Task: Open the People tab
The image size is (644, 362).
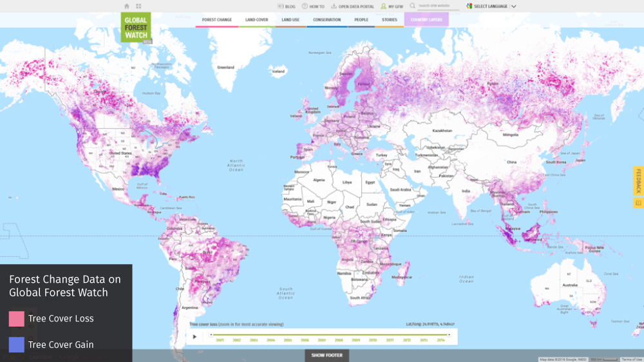Action: (361, 20)
